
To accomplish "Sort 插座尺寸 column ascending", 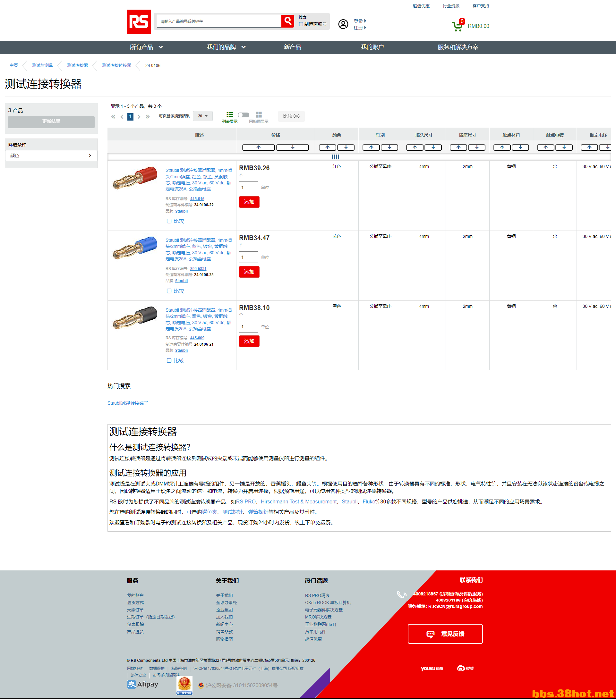I will tap(458, 147).
